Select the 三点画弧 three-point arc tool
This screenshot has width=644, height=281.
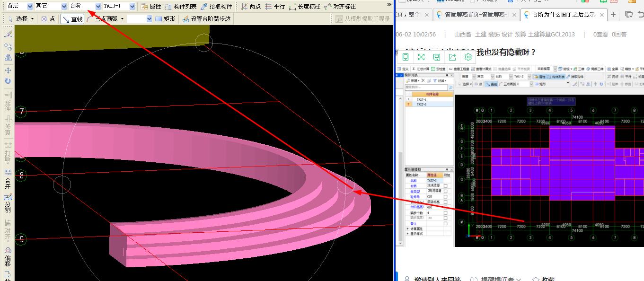tap(102, 19)
